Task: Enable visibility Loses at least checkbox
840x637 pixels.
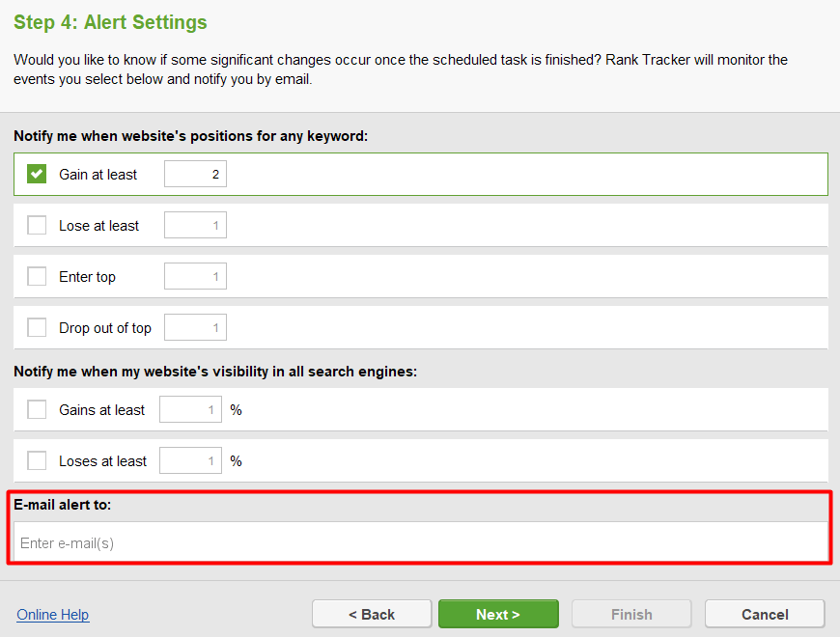Action: pos(37,460)
